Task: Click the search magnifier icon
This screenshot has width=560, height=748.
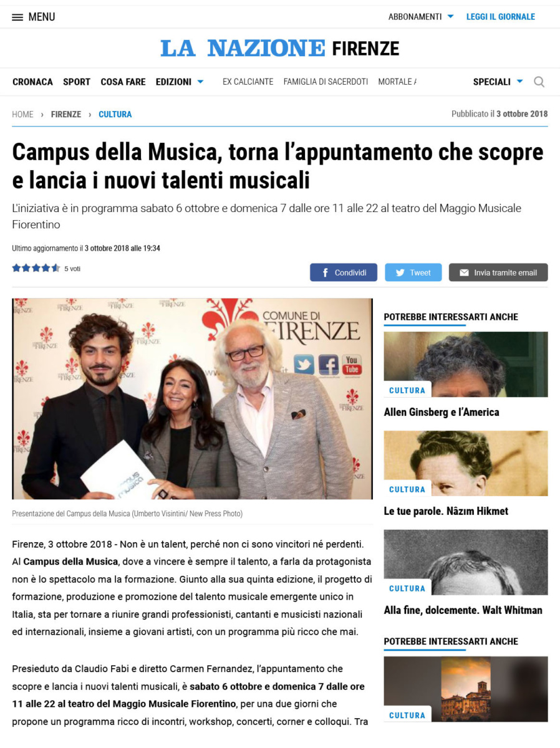Action: tap(539, 82)
